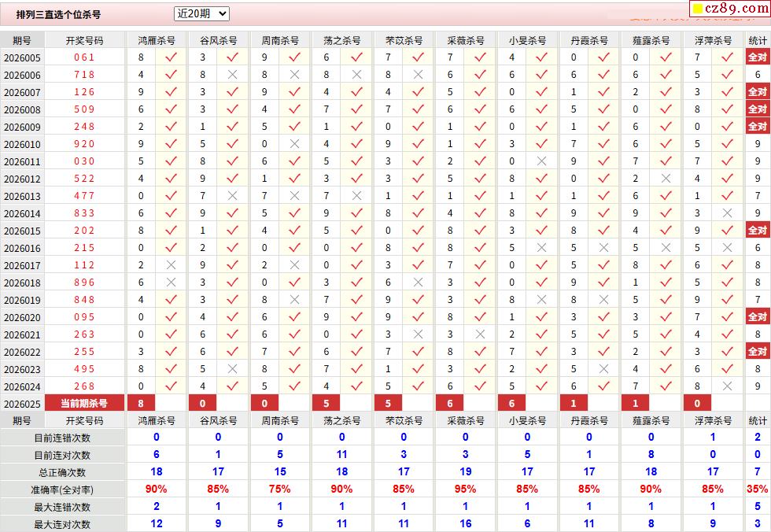Click 丹霞杀号 X mark in row 2026016
Viewport: 771px width, 532px height.
point(603,248)
